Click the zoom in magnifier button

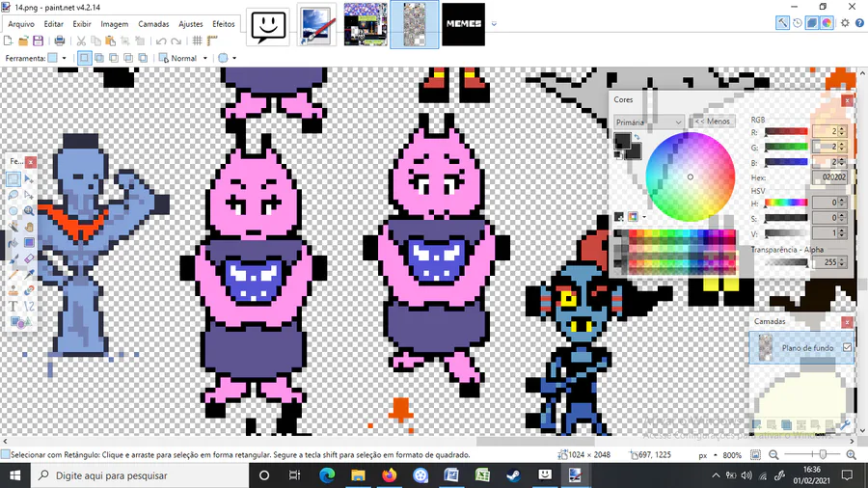coord(851,455)
